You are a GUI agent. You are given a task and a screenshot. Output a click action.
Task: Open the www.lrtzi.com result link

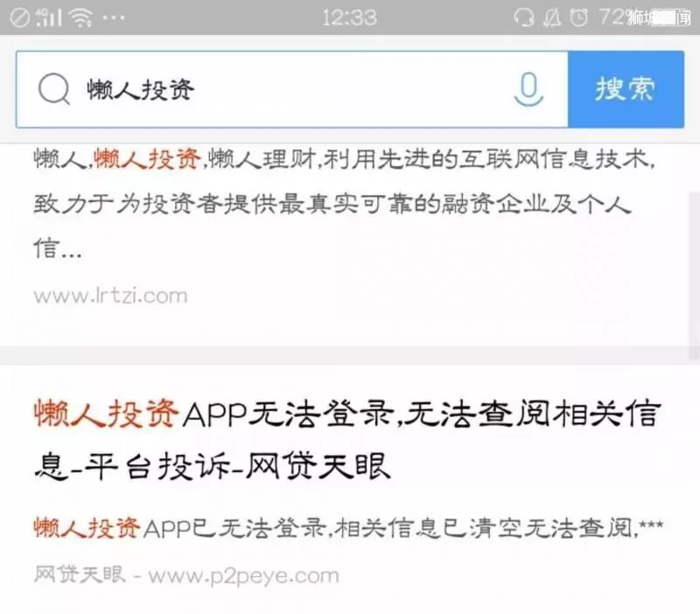(x=110, y=296)
